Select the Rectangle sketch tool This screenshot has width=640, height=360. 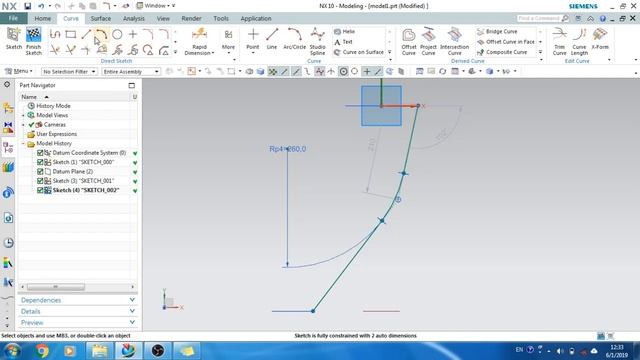pos(71,34)
